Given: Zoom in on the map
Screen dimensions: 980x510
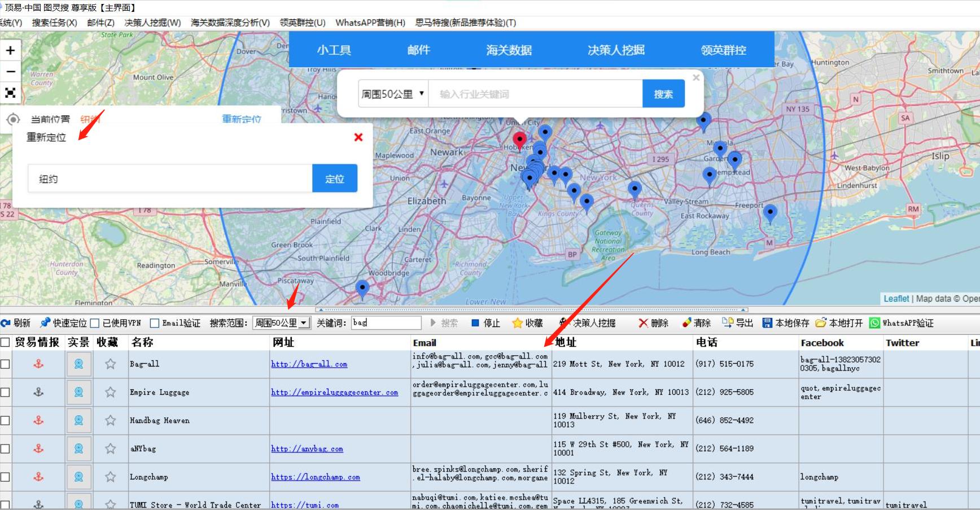Looking at the screenshot, I should [10, 50].
